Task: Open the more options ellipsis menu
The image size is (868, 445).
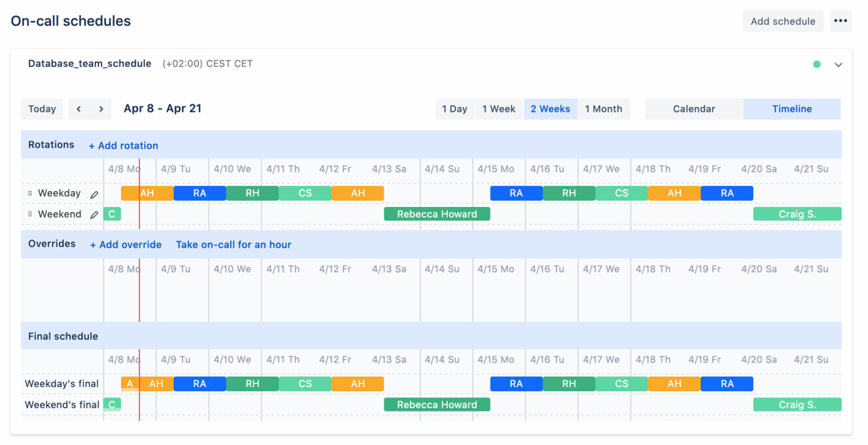Action: pos(841,21)
